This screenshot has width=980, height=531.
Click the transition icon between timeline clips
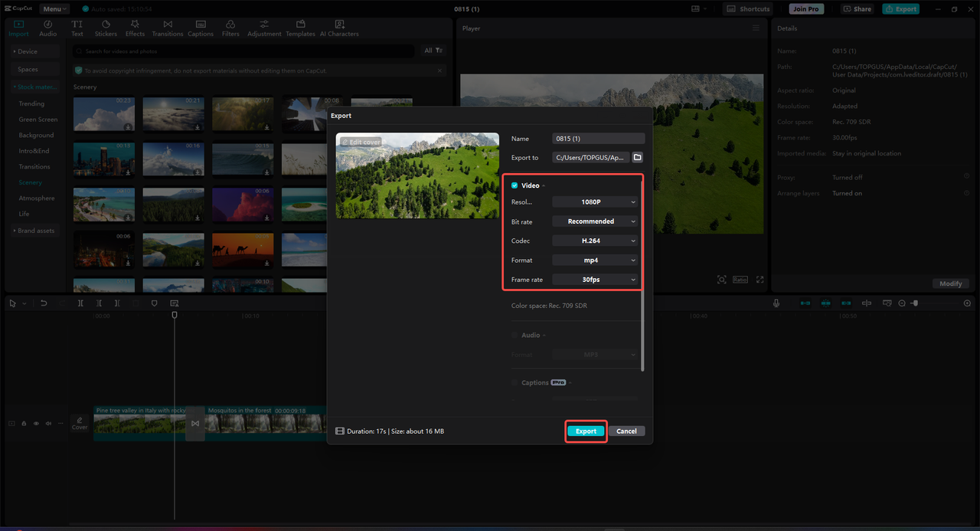point(195,424)
